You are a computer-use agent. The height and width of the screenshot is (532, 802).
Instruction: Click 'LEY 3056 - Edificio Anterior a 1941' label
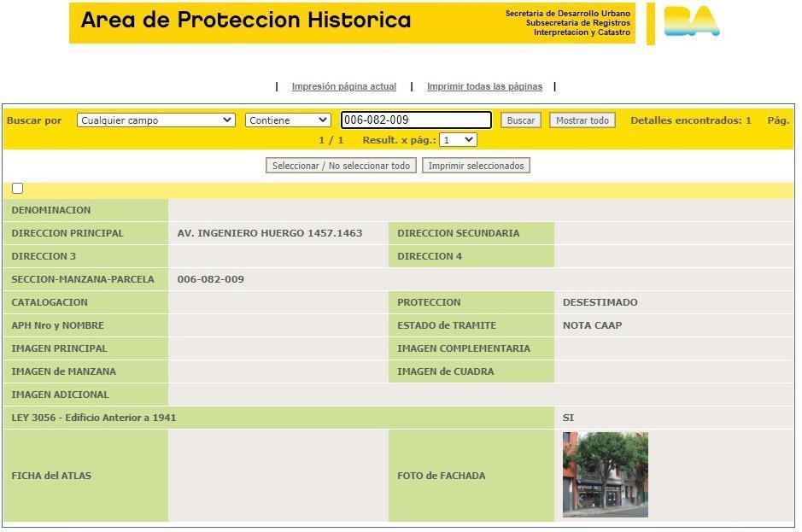94,418
